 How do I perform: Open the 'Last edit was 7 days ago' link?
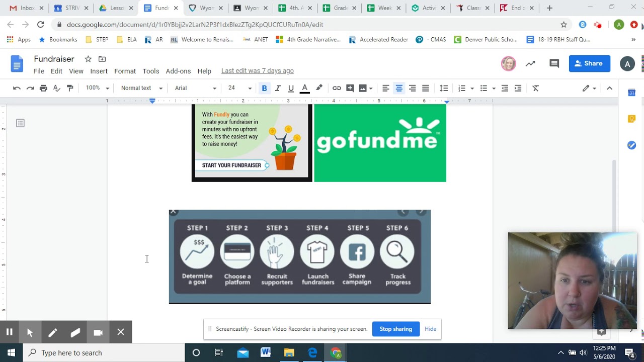point(257,71)
